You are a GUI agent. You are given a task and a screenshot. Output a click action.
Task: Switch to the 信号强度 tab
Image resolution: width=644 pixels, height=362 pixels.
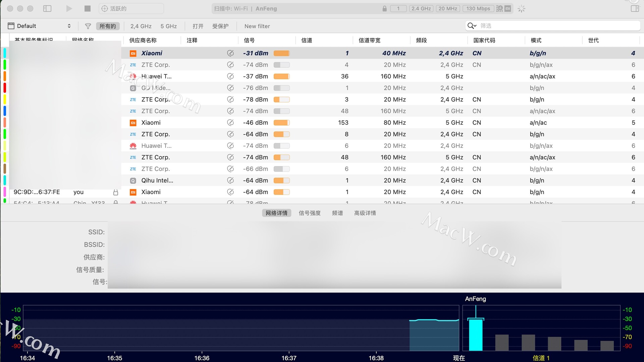click(x=310, y=213)
